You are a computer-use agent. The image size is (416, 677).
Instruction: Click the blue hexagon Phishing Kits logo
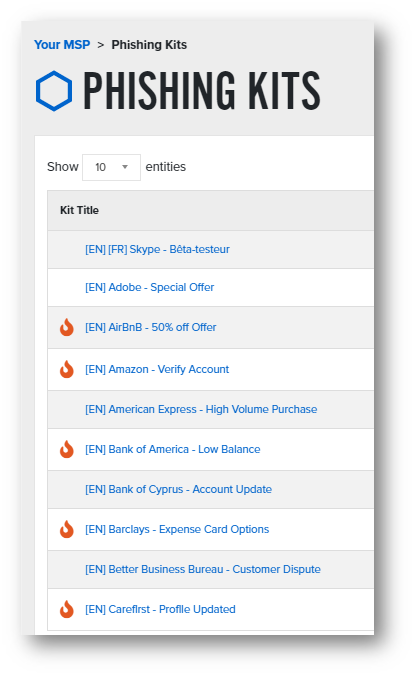[x=54, y=91]
